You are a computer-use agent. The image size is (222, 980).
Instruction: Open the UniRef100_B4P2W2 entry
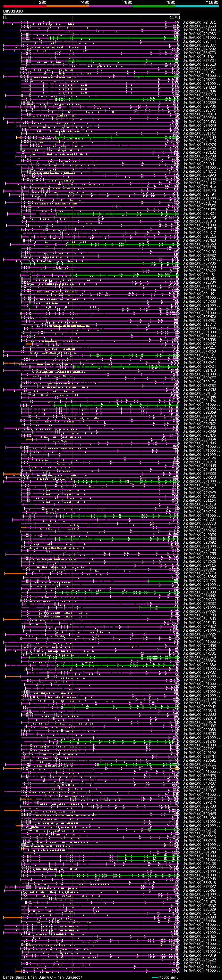point(199,49)
